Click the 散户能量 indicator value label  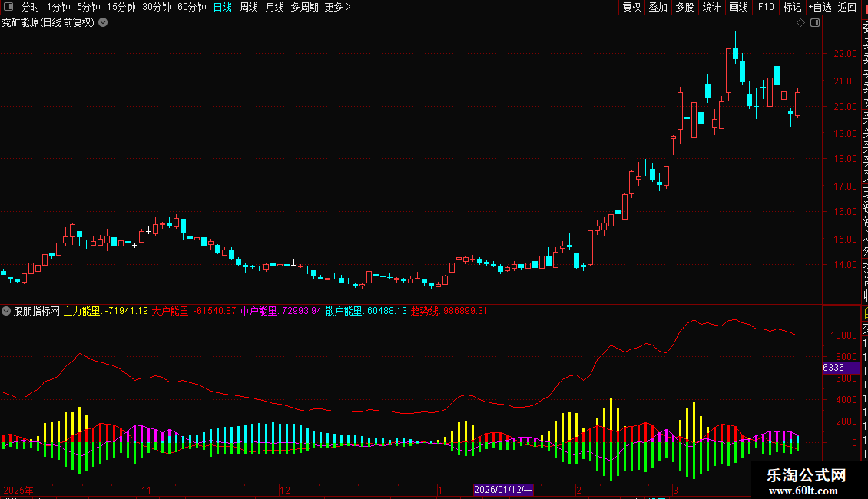[x=366, y=311]
